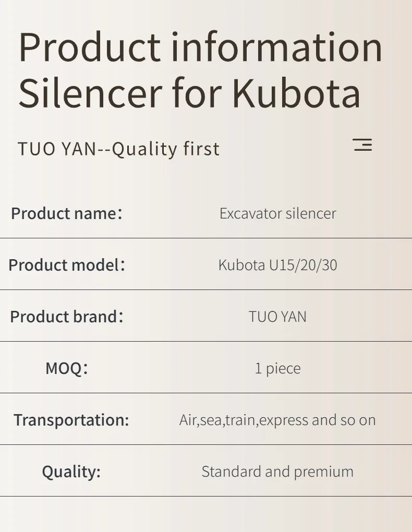Click the 'Transportation:' label
The width and height of the screenshot is (412, 532).
tap(71, 420)
